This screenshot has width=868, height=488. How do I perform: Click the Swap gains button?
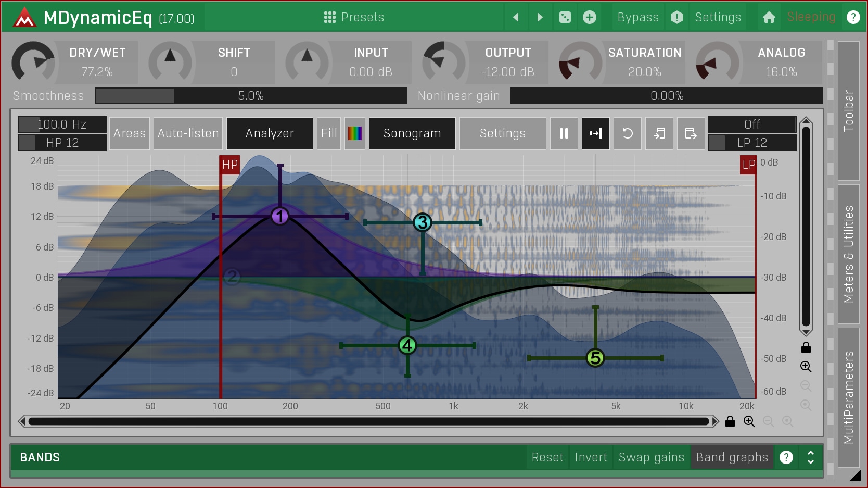pos(651,457)
